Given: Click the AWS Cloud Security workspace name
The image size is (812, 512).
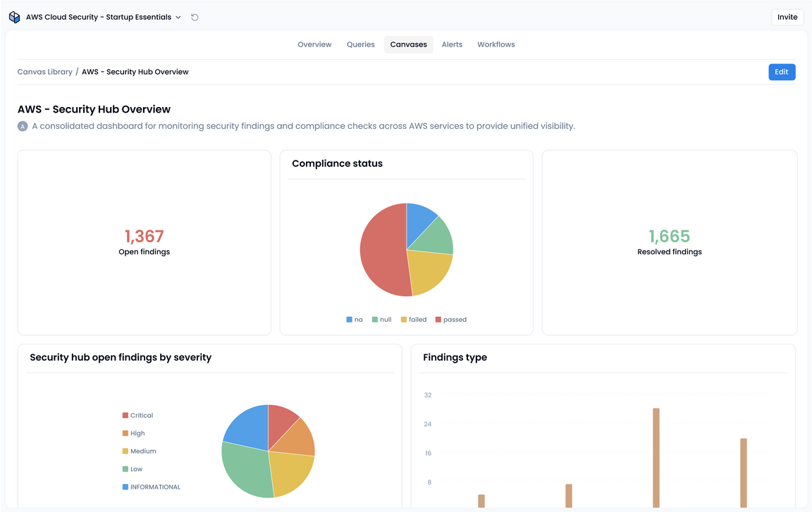Looking at the screenshot, I should (99, 17).
